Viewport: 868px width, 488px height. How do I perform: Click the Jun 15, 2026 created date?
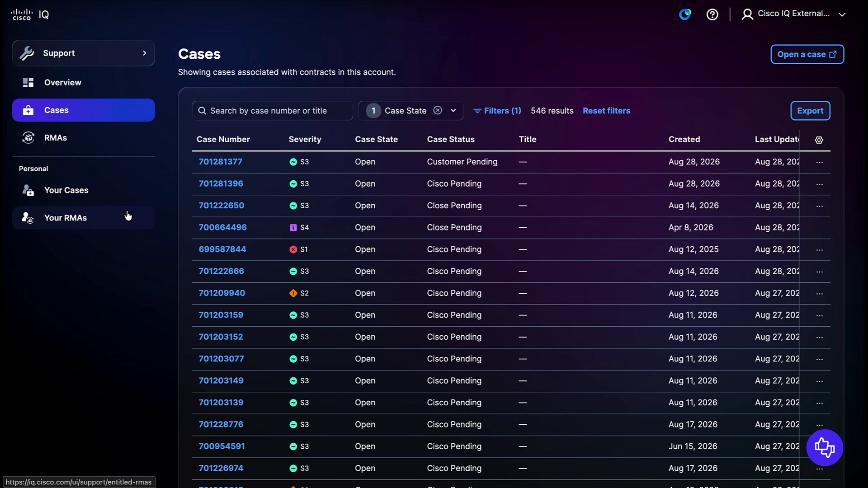point(693,446)
